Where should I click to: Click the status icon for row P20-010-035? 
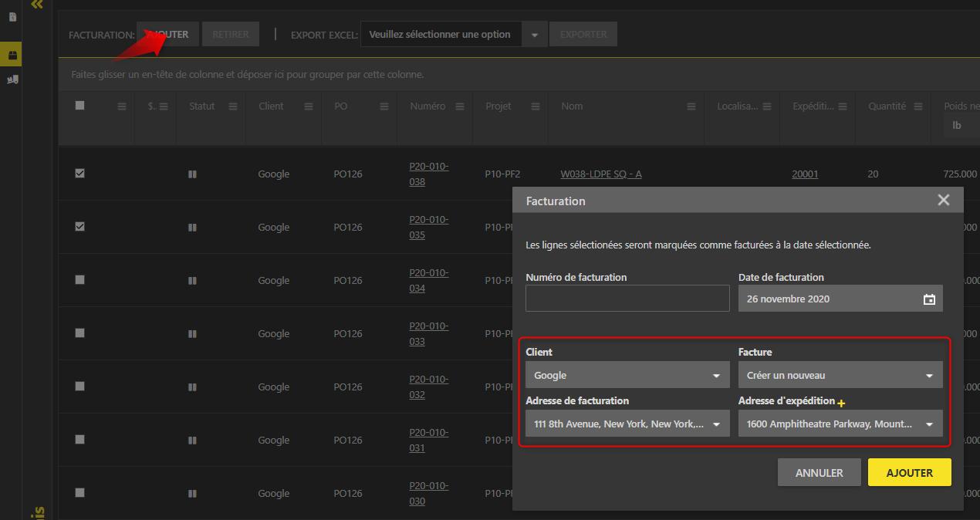[192, 228]
